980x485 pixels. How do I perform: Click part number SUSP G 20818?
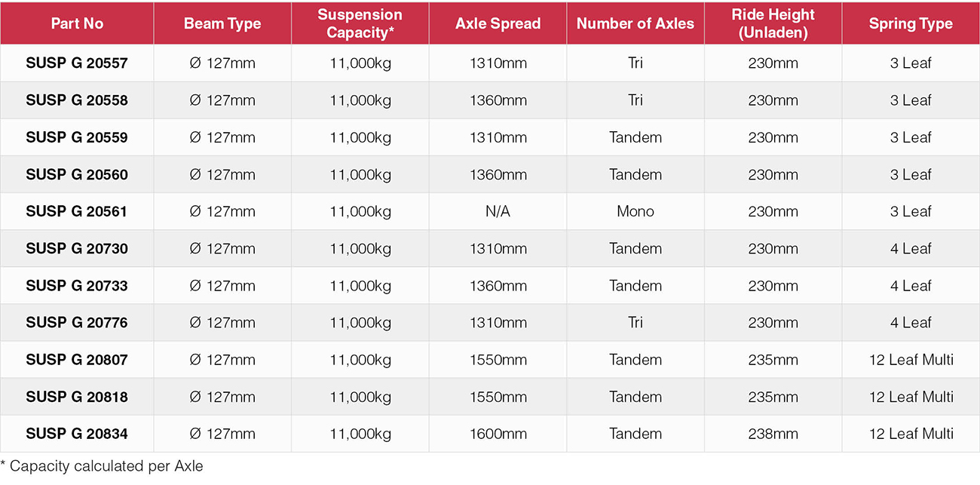[77, 397]
